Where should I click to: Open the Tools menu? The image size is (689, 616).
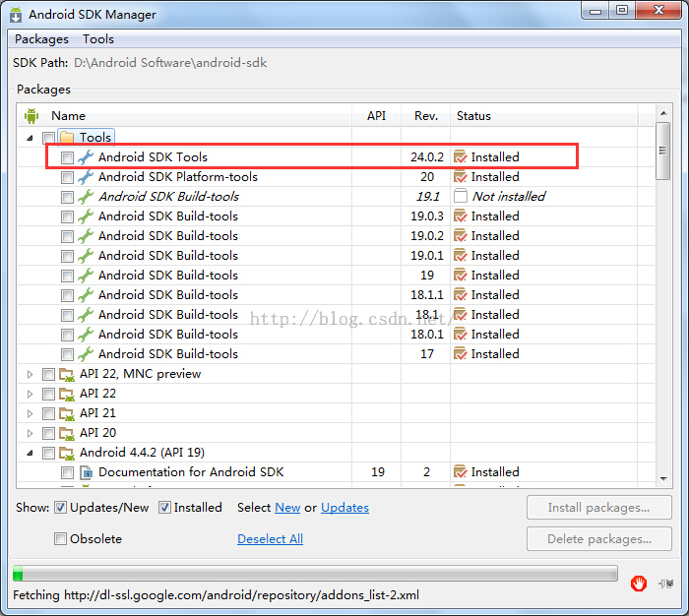click(98, 39)
